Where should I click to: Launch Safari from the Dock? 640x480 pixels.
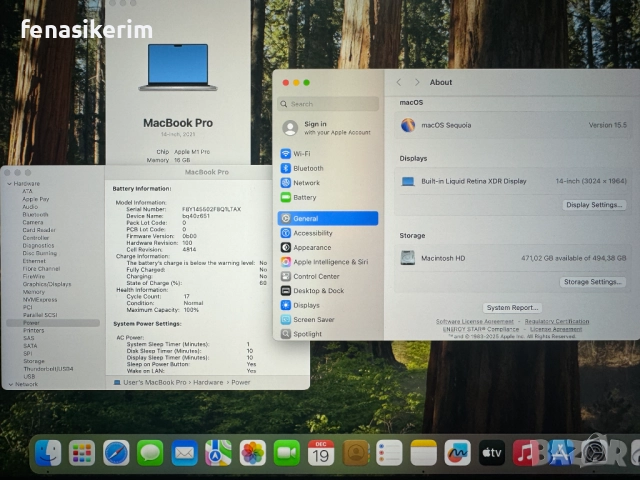(x=116, y=453)
